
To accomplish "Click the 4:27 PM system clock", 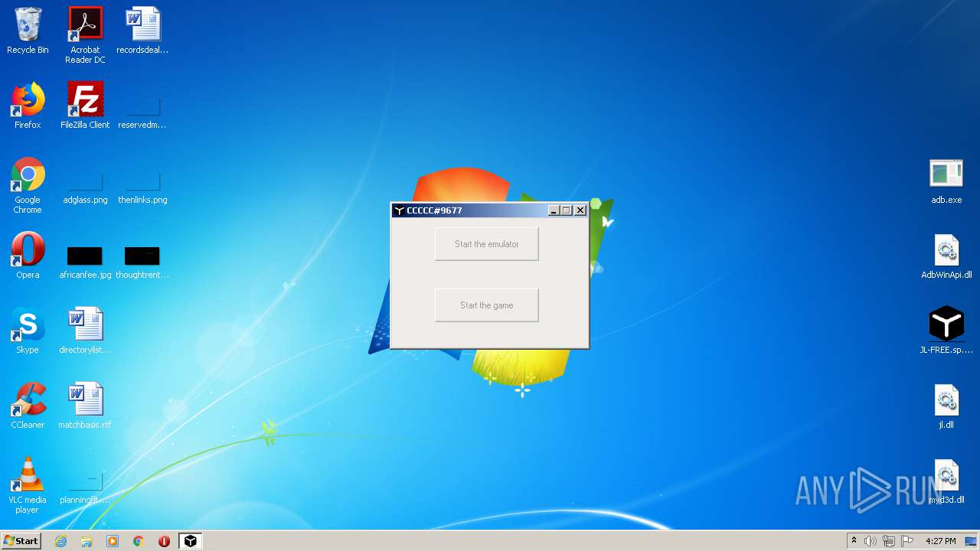I will 940,541.
